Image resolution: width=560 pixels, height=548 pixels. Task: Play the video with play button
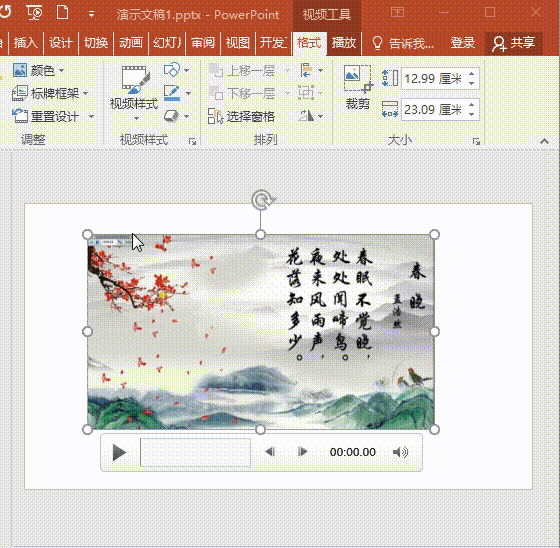pos(119,453)
